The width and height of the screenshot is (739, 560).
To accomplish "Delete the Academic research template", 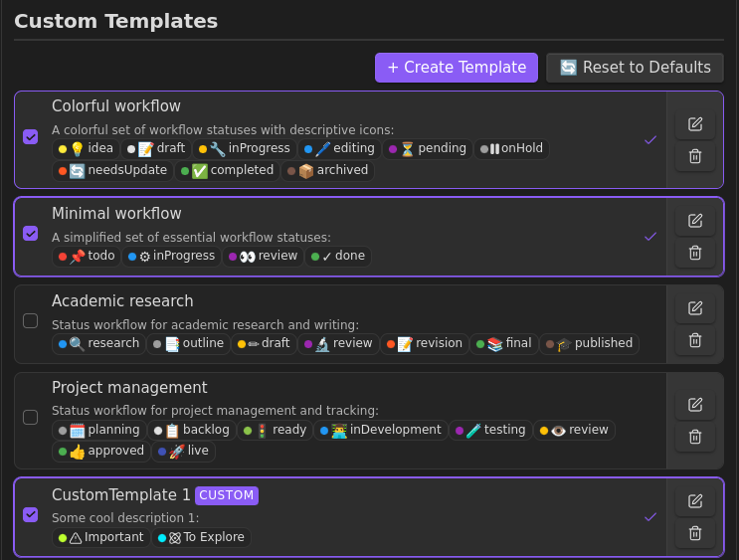I will [x=695, y=340].
